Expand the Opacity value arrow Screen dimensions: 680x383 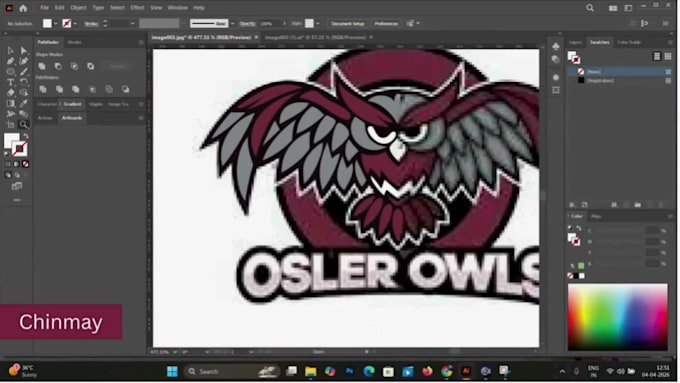(x=284, y=23)
